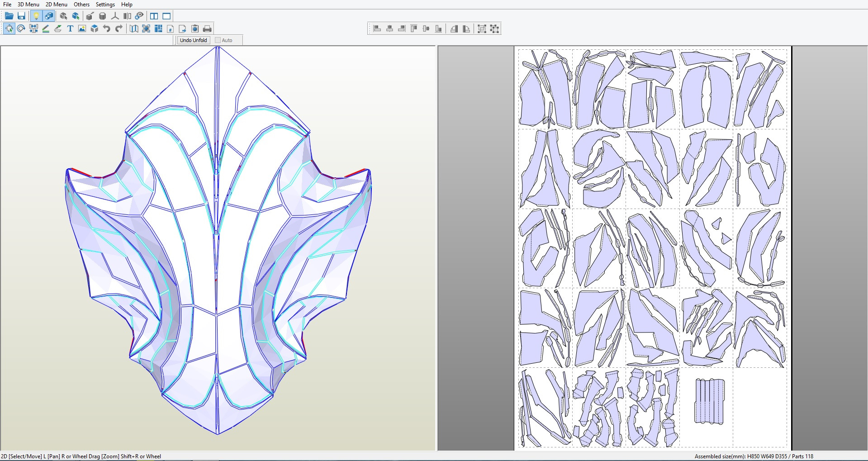Click the Insert Image picture icon
This screenshot has width=868, height=461.
pos(82,29)
